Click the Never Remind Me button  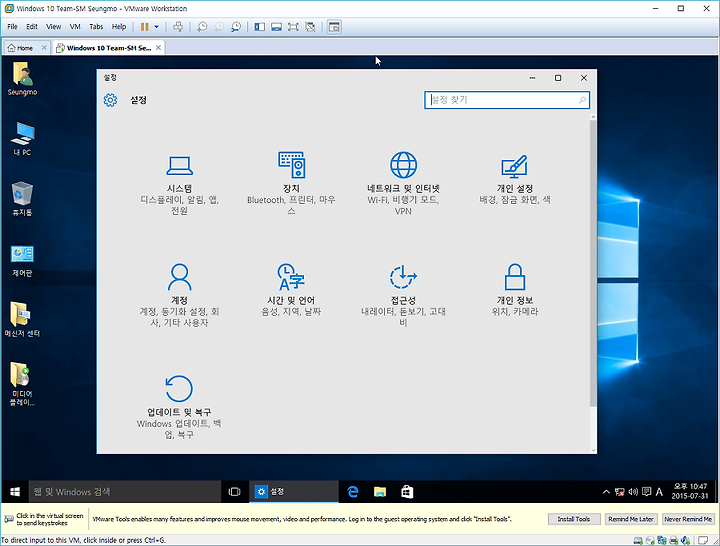688,519
